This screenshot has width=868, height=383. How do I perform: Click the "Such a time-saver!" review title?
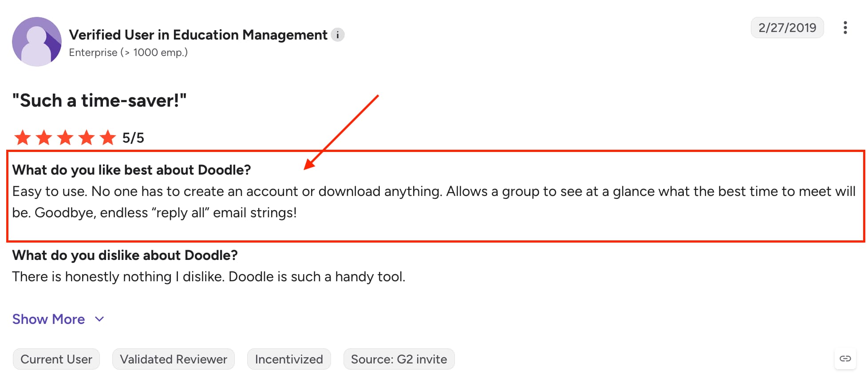point(99,100)
